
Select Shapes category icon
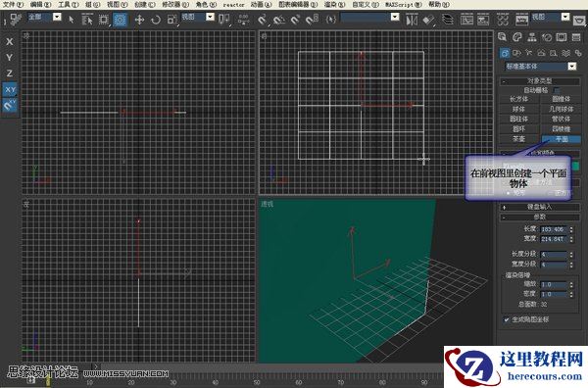click(x=516, y=53)
